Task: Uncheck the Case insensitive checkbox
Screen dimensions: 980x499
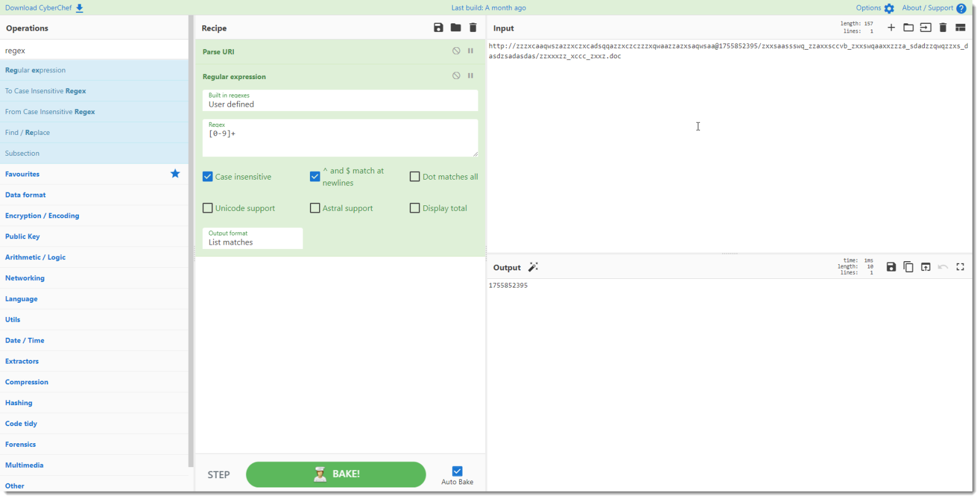Action: 208,177
